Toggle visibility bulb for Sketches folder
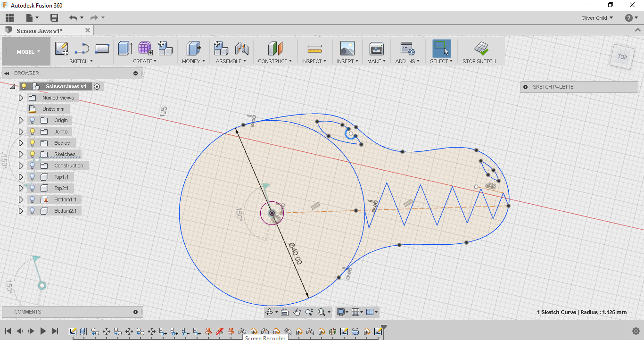This screenshot has width=644, height=340. (33, 154)
